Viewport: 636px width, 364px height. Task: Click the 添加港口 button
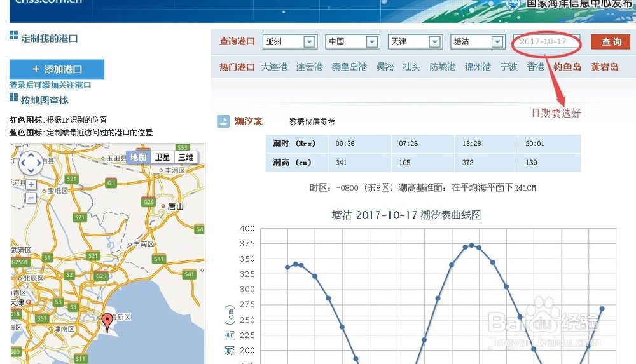click(57, 69)
